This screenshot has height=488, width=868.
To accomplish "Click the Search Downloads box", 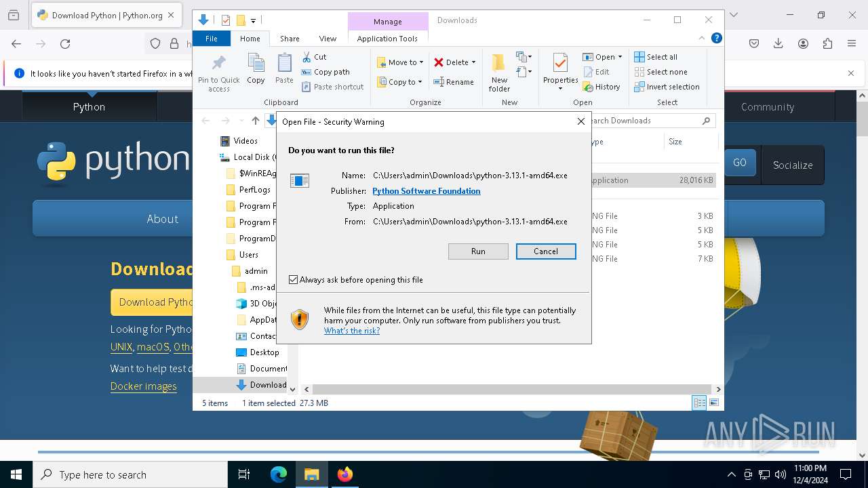I will click(650, 121).
